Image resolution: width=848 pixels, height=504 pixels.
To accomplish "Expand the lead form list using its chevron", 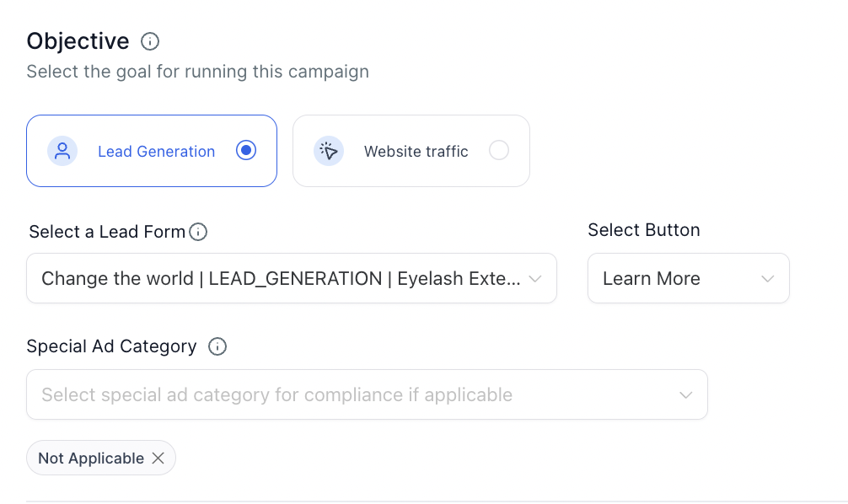I will (x=534, y=279).
